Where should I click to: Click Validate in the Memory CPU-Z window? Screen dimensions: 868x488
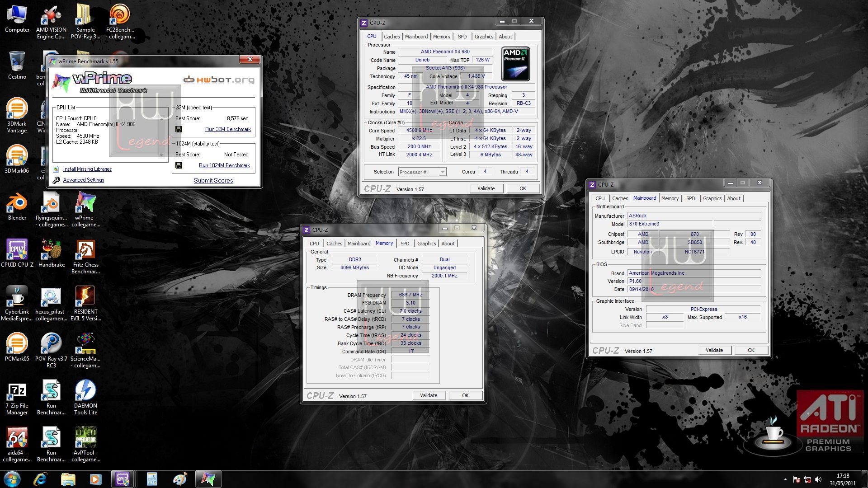[429, 395]
